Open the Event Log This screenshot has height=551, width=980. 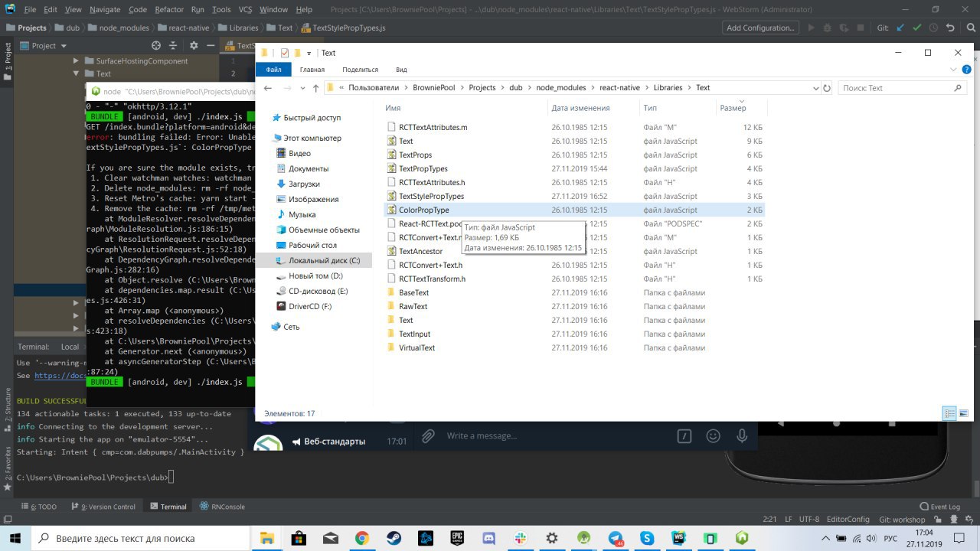pos(939,507)
